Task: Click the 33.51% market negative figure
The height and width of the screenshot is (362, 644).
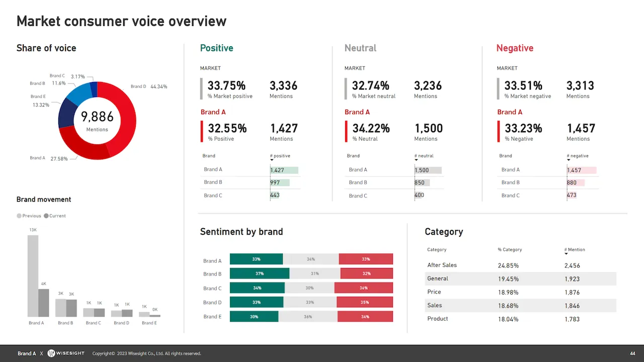Action: [x=523, y=85]
